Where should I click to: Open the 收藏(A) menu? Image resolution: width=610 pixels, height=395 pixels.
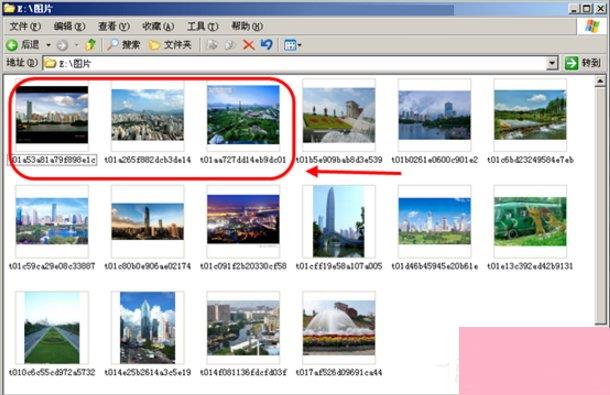pos(158,26)
